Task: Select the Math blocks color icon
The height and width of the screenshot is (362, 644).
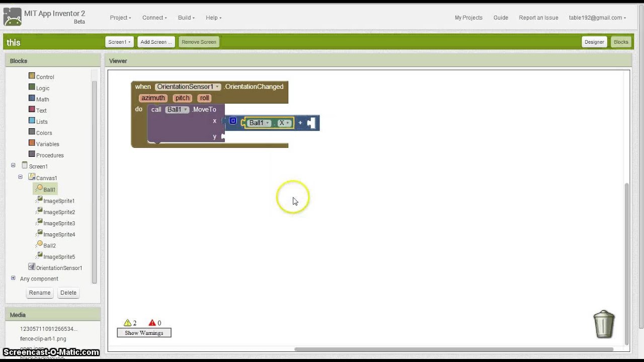Action: (32, 99)
